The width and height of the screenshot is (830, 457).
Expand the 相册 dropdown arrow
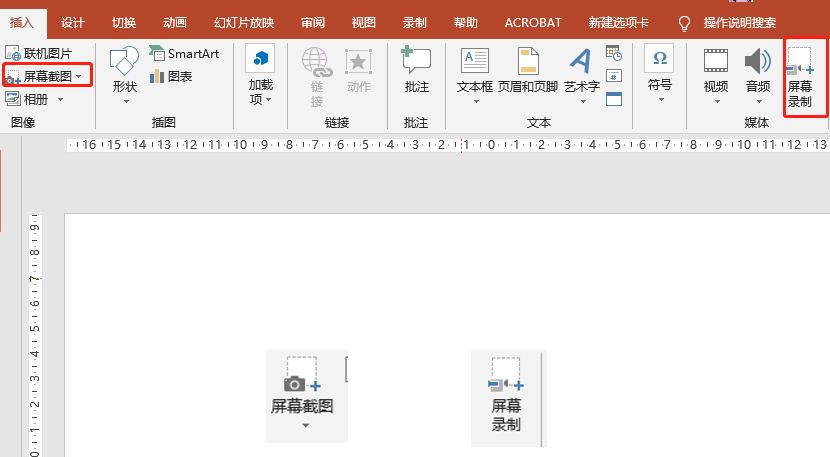point(60,99)
